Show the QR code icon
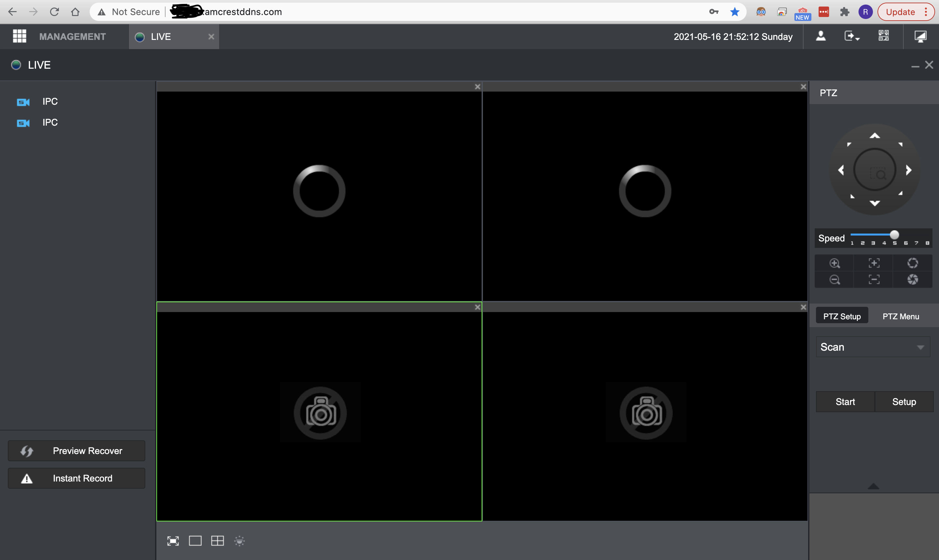Image resolution: width=939 pixels, height=560 pixels. (x=883, y=36)
